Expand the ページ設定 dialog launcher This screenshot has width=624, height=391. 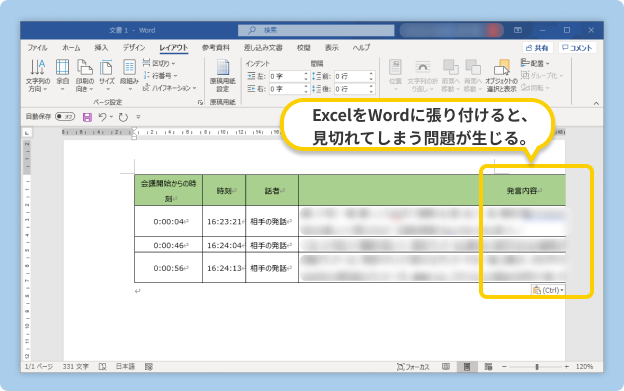(x=200, y=103)
